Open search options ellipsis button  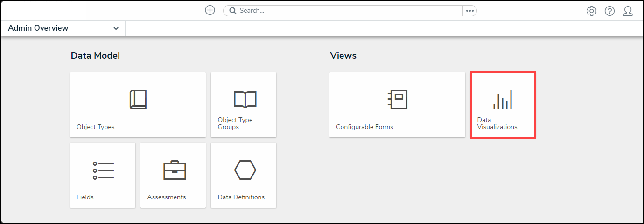[x=469, y=11]
